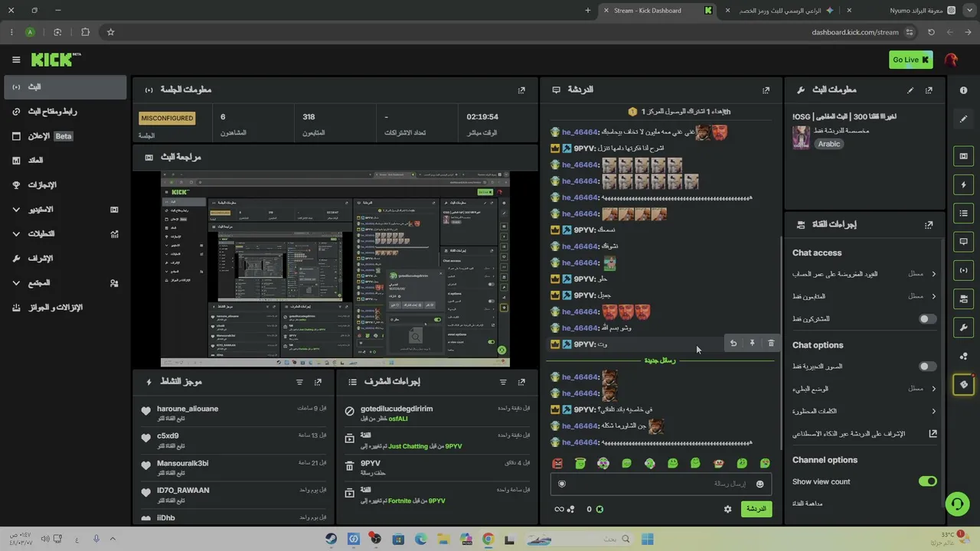The height and width of the screenshot is (551, 980).
Task: Expand الوضع البطيء slow mode option
Action: (x=864, y=389)
